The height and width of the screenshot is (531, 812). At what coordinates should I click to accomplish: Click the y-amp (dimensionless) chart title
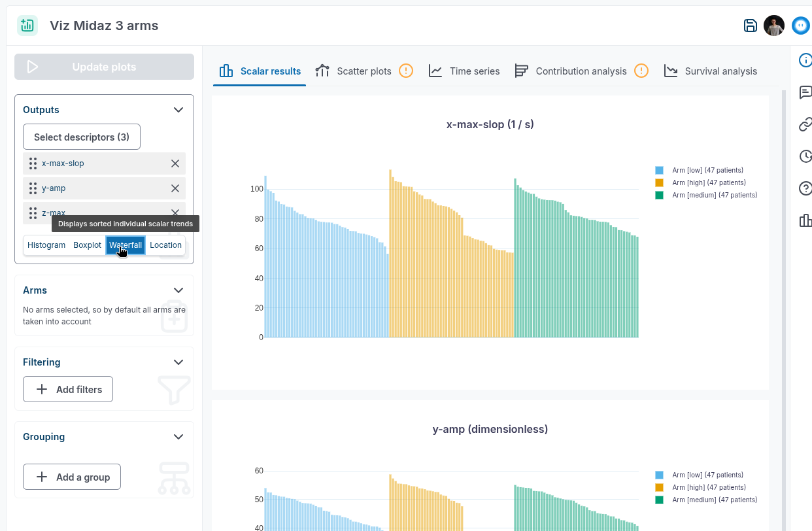click(x=490, y=429)
